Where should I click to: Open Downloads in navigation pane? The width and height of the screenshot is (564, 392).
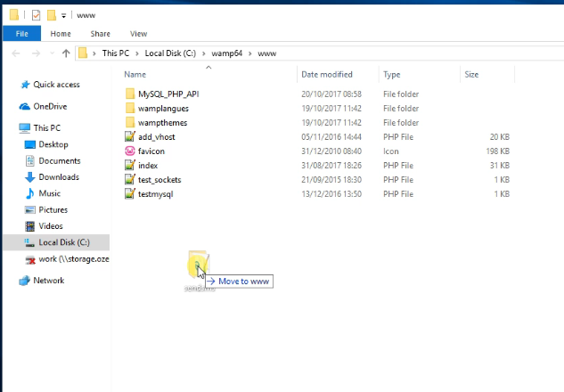point(59,177)
